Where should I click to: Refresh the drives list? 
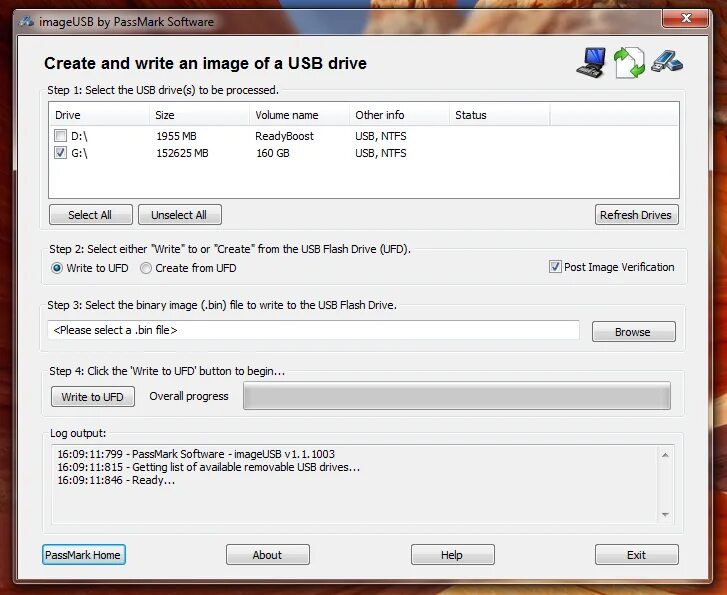click(636, 215)
